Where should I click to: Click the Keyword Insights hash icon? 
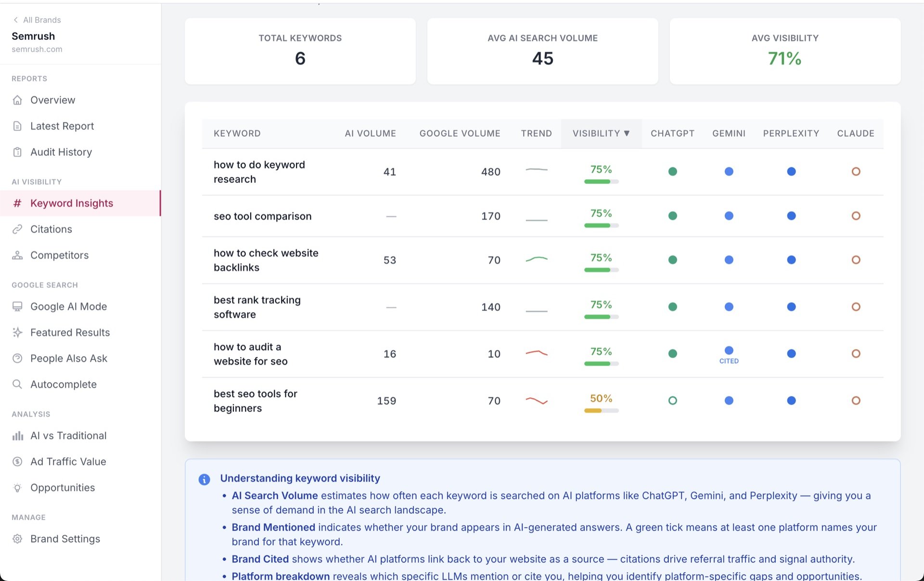(17, 203)
